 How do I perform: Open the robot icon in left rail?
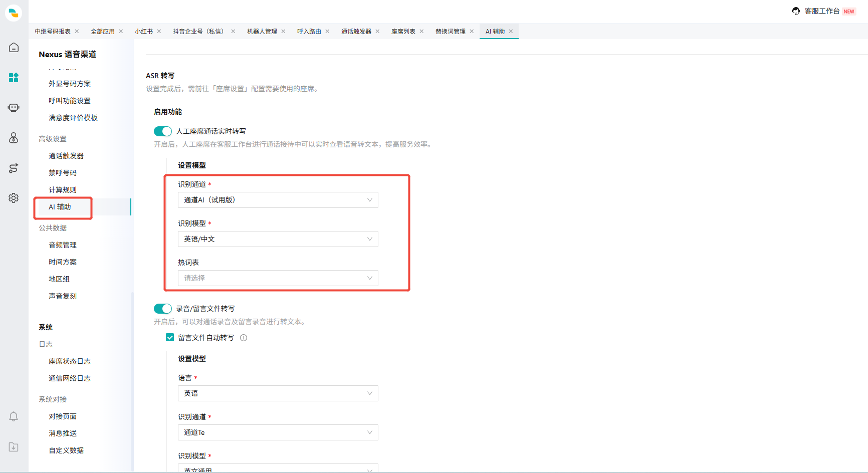point(14,108)
